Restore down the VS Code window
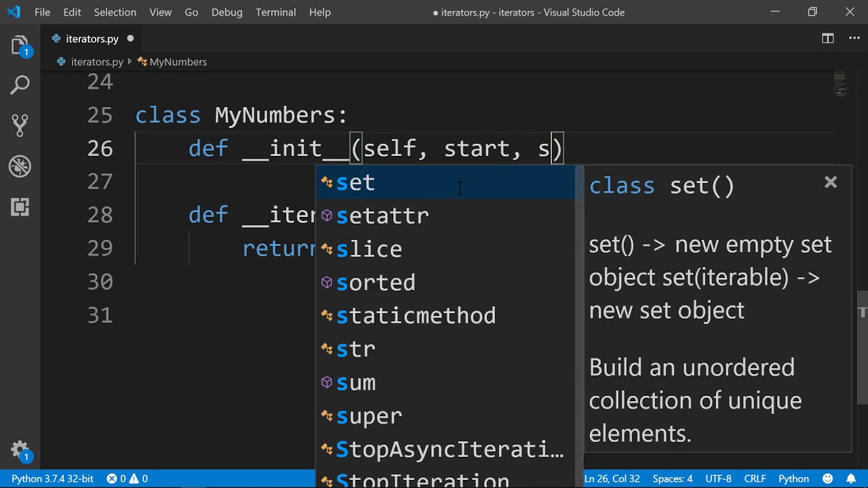Viewport: 868px width, 488px height. point(812,12)
